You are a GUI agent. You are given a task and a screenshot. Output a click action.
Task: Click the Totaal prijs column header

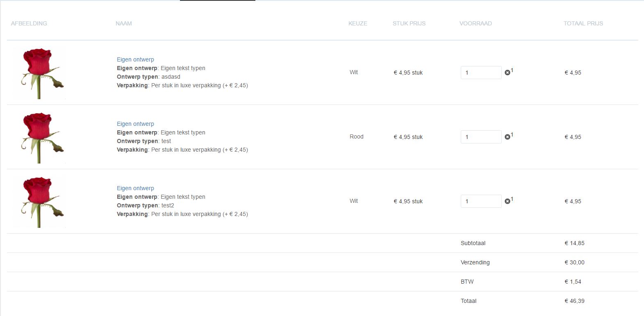point(583,23)
